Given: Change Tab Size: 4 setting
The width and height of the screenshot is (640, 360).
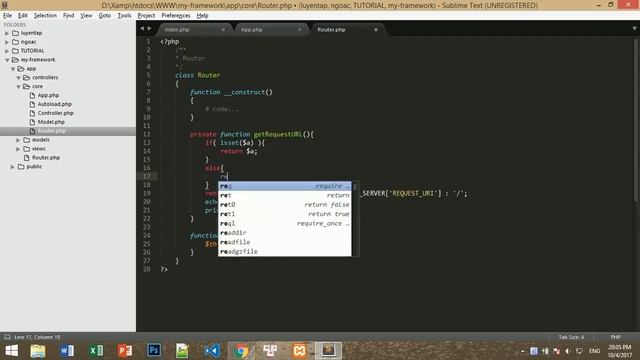Looking at the screenshot, I should point(571,337).
